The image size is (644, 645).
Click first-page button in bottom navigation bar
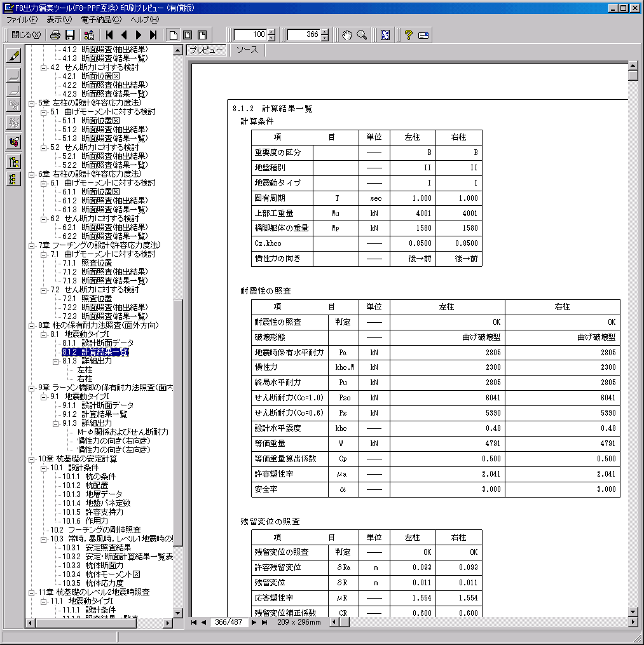click(x=193, y=622)
